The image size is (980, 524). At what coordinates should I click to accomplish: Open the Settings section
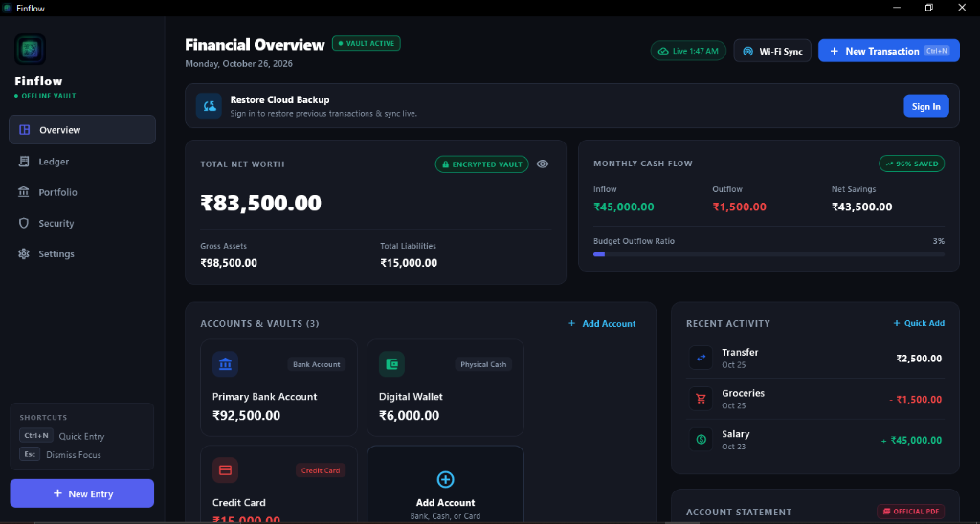(82, 254)
